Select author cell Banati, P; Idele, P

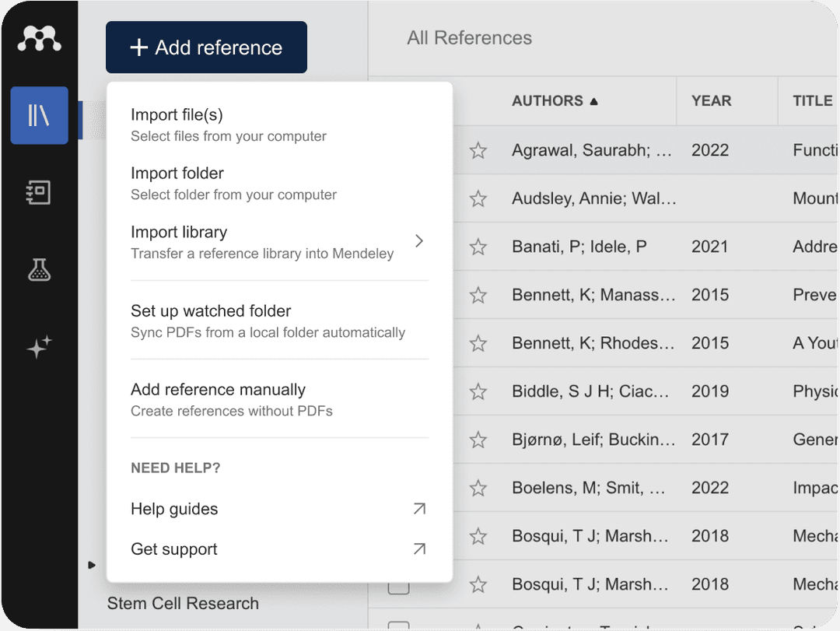point(579,247)
